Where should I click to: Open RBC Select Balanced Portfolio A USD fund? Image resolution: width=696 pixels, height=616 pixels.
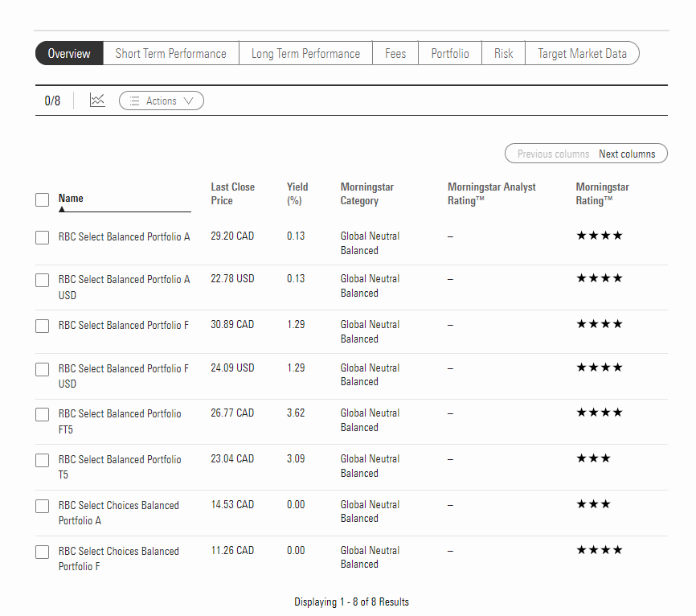[125, 287]
